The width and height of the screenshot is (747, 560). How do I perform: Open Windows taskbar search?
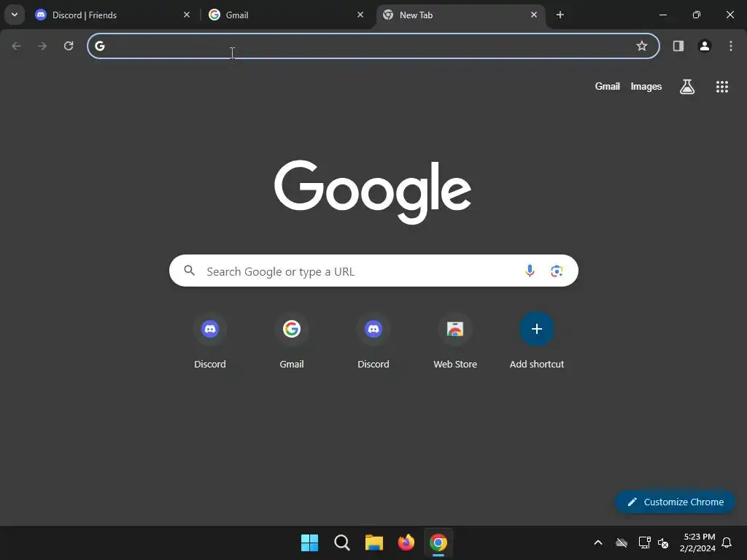(x=342, y=542)
